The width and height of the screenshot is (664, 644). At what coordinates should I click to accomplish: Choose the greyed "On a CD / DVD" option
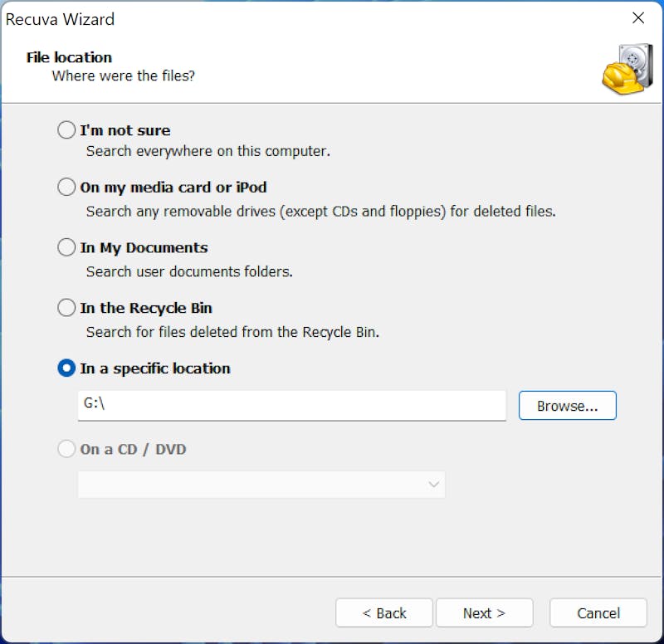tap(66, 449)
